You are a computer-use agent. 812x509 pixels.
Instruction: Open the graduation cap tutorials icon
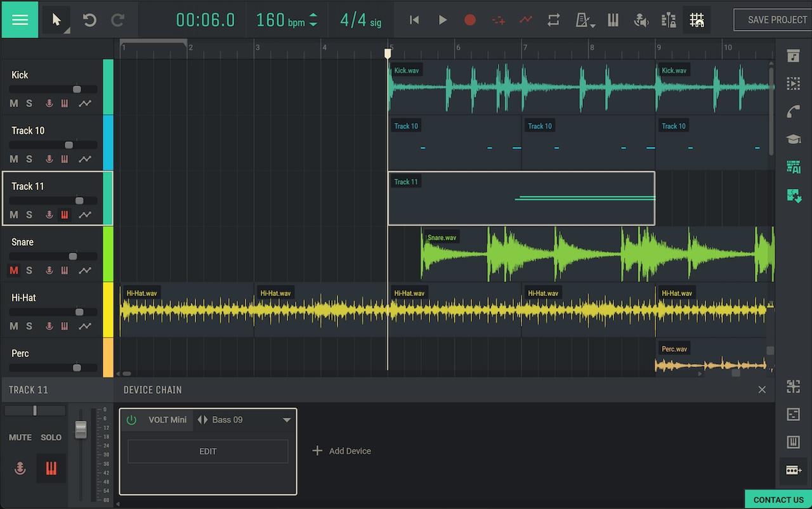[793, 139]
